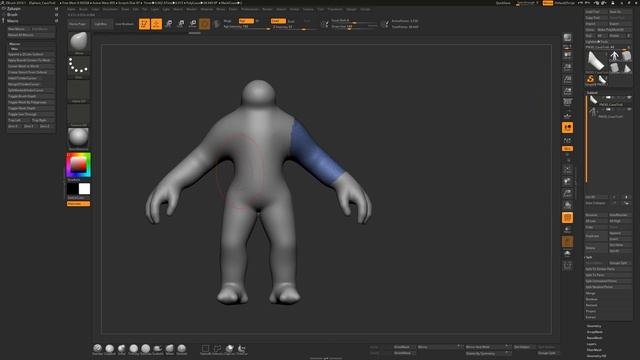Open the empty Texture slot
The width and height of the screenshot is (640, 360).
pos(78,115)
